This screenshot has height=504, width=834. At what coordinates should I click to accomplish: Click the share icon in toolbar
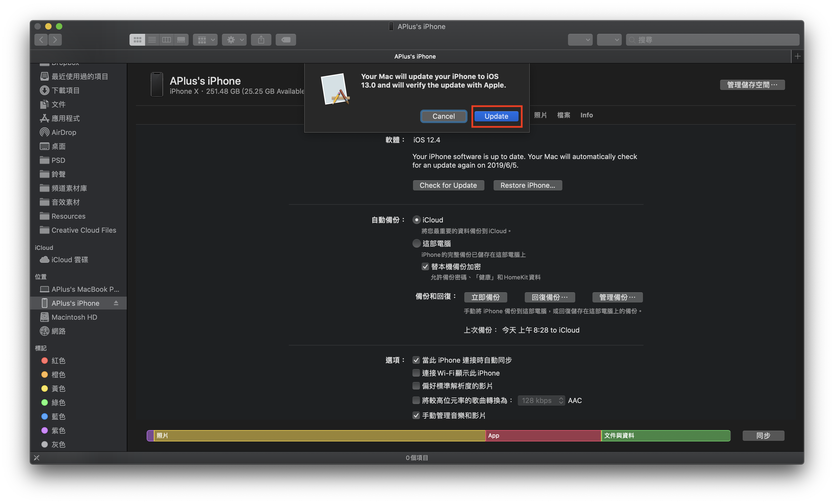[x=262, y=40]
